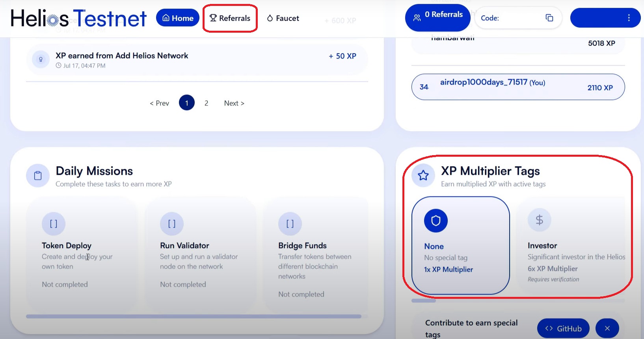This screenshot has width=644, height=339.
Task: Copy the referral code icon
Action: 549,18
